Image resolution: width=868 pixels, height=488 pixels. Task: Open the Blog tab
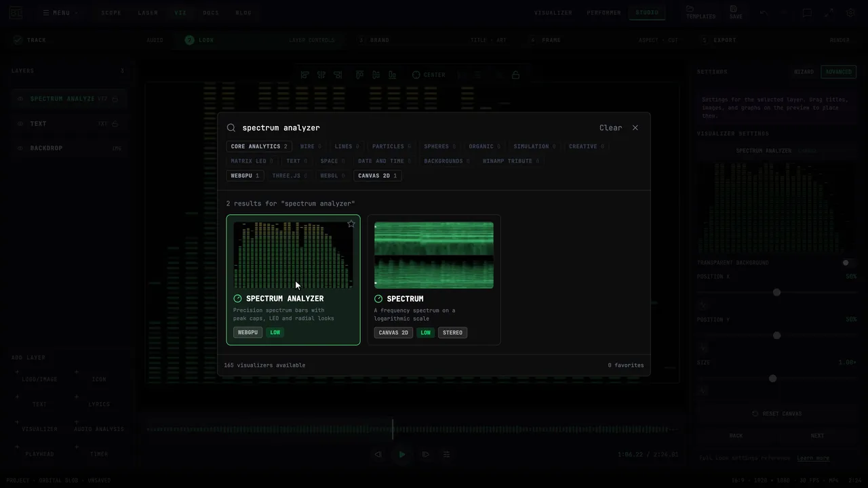[x=243, y=13]
